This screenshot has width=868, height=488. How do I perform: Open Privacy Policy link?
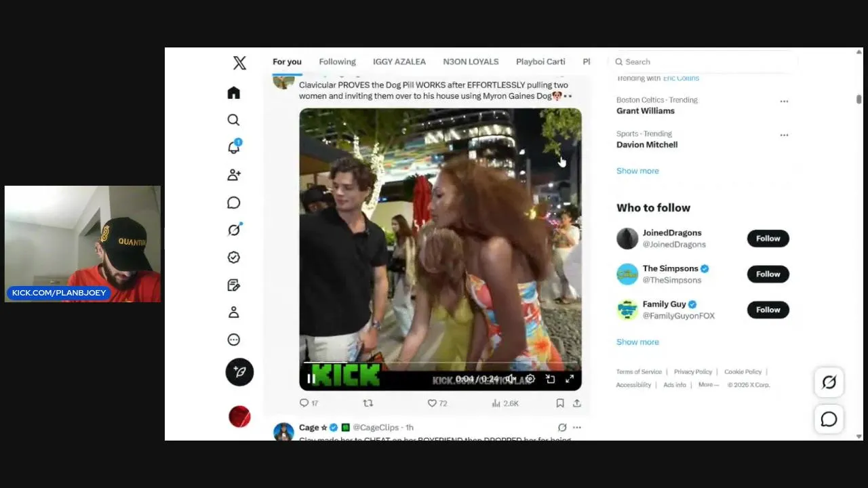tap(693, 372)
